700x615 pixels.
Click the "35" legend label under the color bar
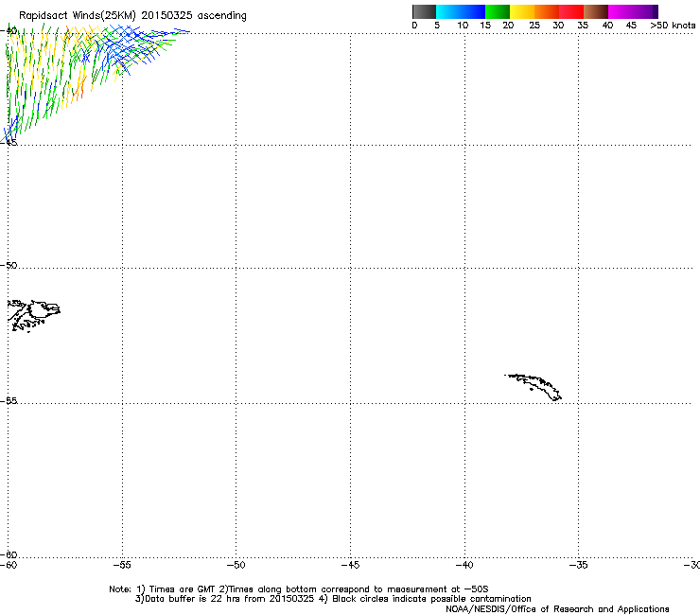click(x=583, y=26)
